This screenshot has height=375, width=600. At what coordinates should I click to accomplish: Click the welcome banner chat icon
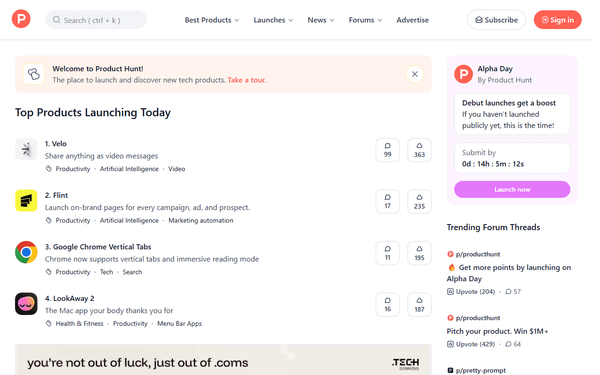click(x=34, y=74)
